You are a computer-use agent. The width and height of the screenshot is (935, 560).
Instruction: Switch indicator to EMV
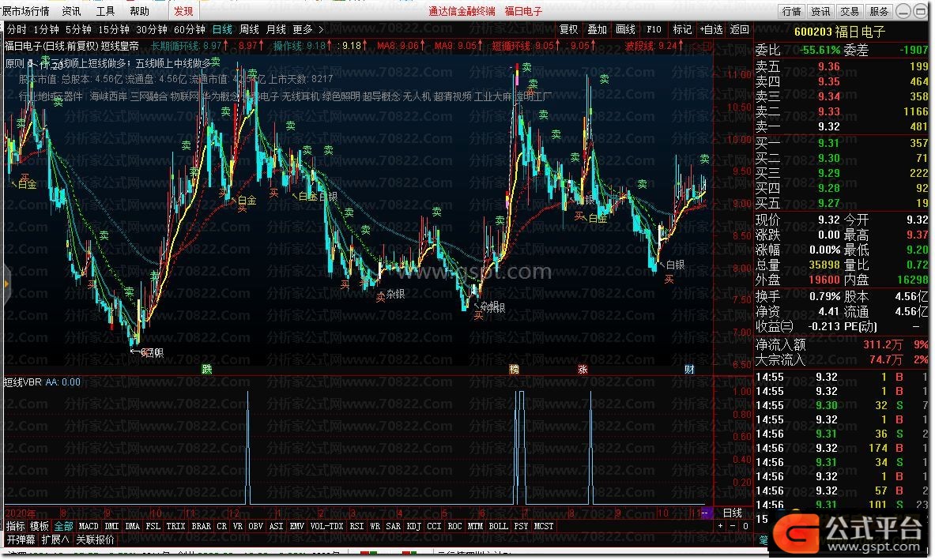pyautogui.click(x=297, y=526)
